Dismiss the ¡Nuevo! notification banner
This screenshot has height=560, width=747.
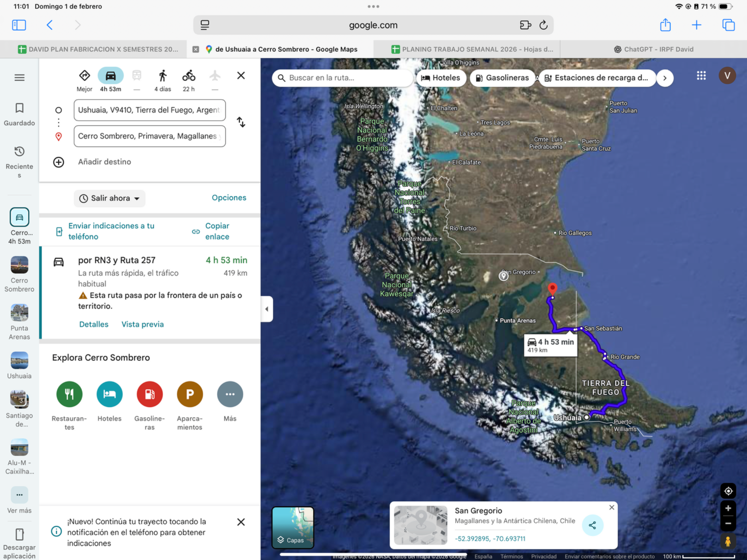point(241,522)
